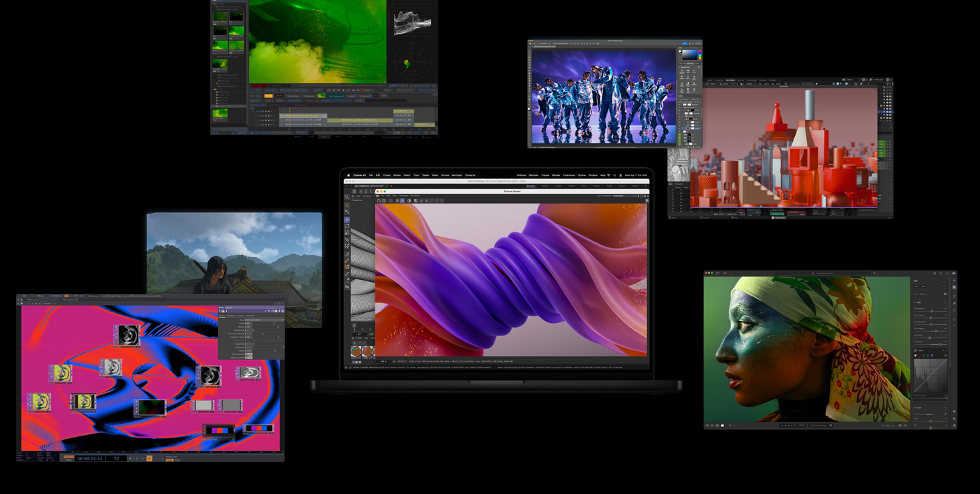The width and height of the screenshot is (980, 494).
Task: Switch to the Nodes layout tab in Cinema 4D
Action: pos(635,186)
